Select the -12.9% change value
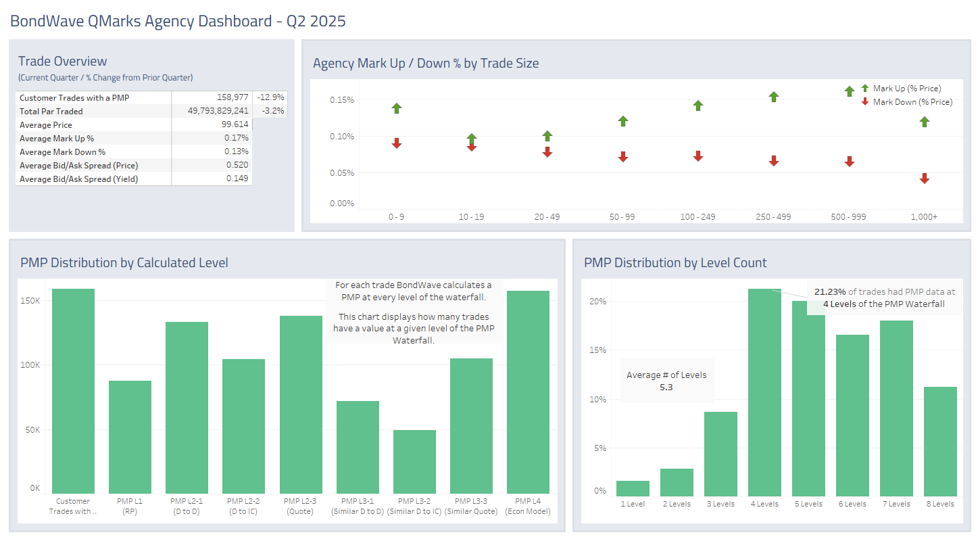The height and width of the screenshot is (541, 980). [271, 98]
